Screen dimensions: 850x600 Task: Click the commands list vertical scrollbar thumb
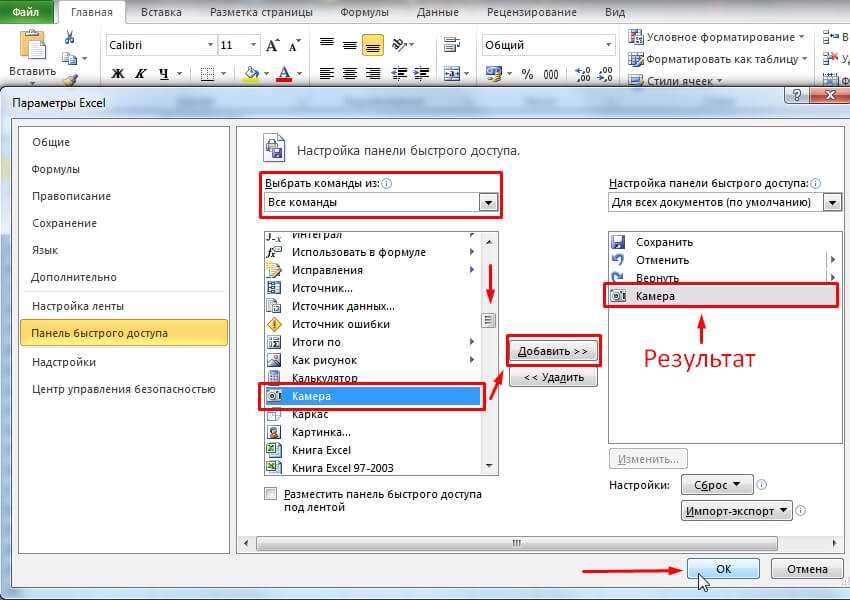489,320
